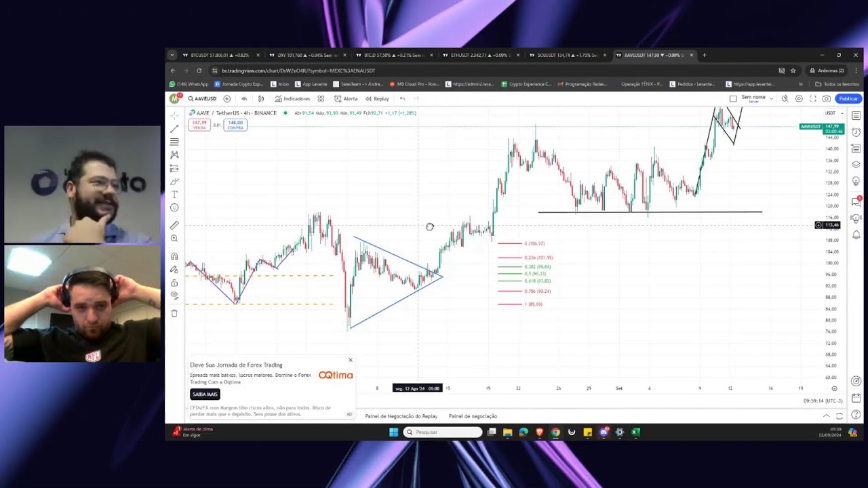
Task: Bookmark this page with star icon
Action: (x=793, y=70)
